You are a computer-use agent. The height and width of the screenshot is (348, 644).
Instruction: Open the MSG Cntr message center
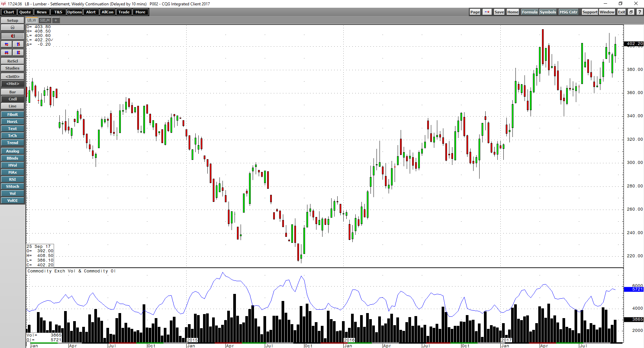[x=568, y=12]
